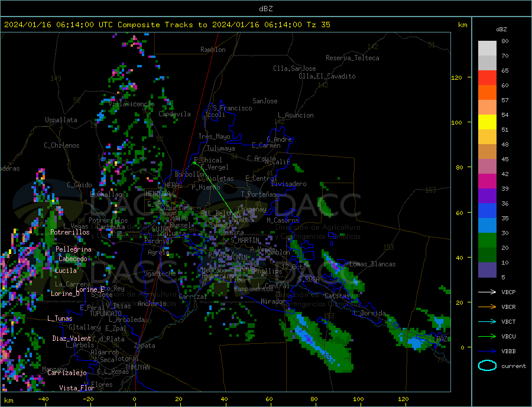Click the -40 km tick on the bottom axis
Viewport: 532px width, 407px height.
click(x=43, y=399)
